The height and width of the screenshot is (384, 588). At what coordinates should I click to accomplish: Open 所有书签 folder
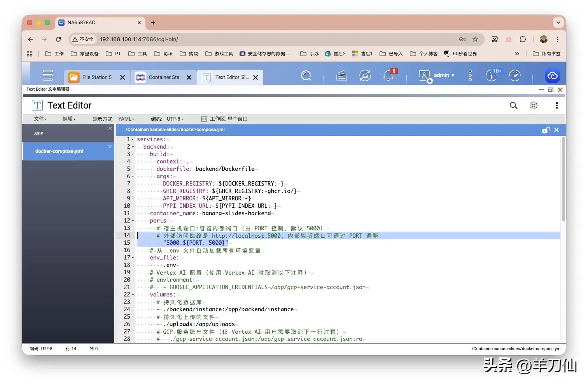[547, 54]
